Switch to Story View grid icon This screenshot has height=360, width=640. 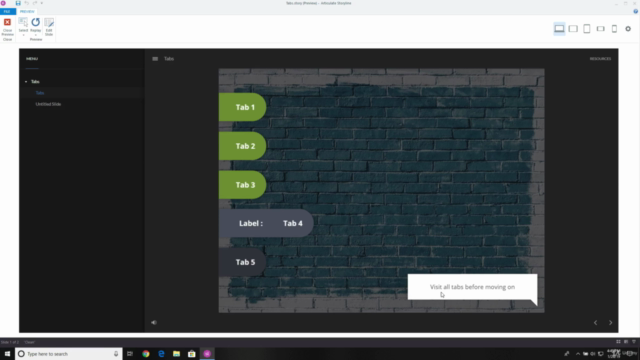coord(618,342)
